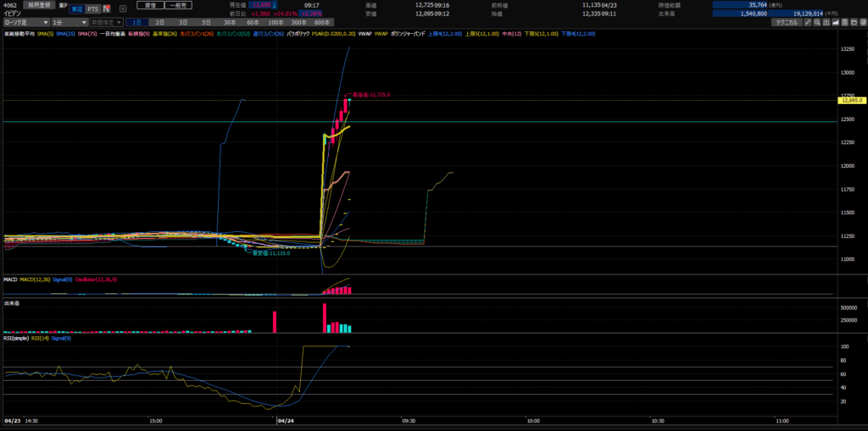The width and height of the screenshot is (868, 431).
Task: Open the ローソク足 chart type dropdown
Action: [x=24, y=22]
